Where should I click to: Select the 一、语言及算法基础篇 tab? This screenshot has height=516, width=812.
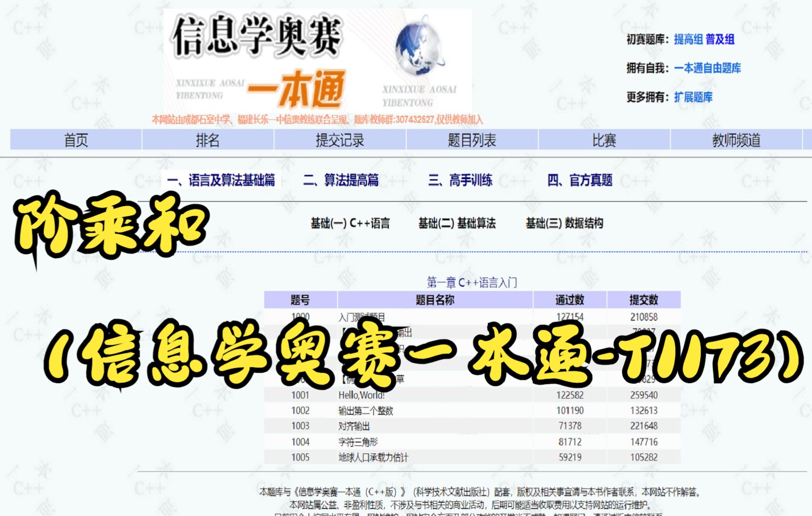point(221,180)
